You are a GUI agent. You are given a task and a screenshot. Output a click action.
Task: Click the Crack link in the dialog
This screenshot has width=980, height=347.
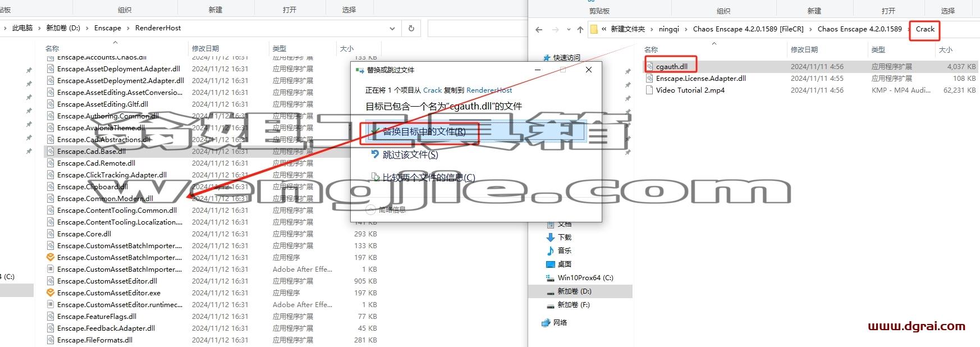tap(432, 90)
